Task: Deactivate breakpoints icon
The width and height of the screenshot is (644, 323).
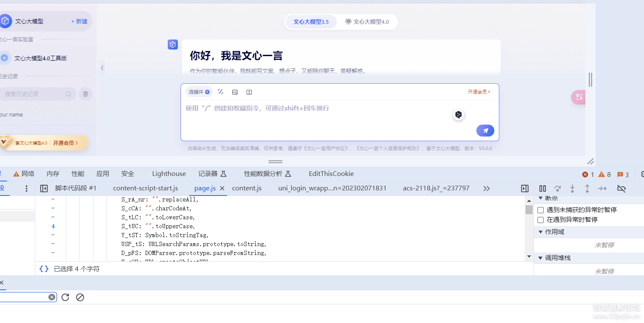Action: coord(621,188)
